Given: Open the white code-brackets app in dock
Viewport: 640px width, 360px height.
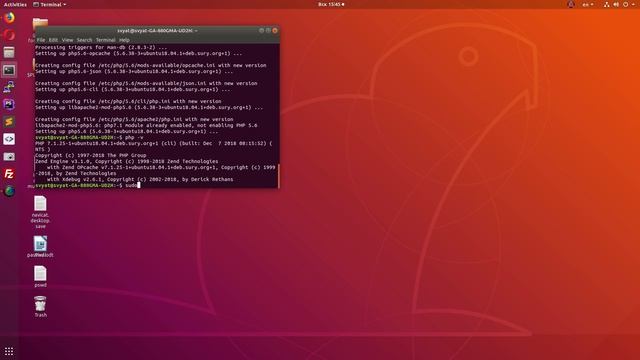Looking at the screenshot, I should (9, 139).
